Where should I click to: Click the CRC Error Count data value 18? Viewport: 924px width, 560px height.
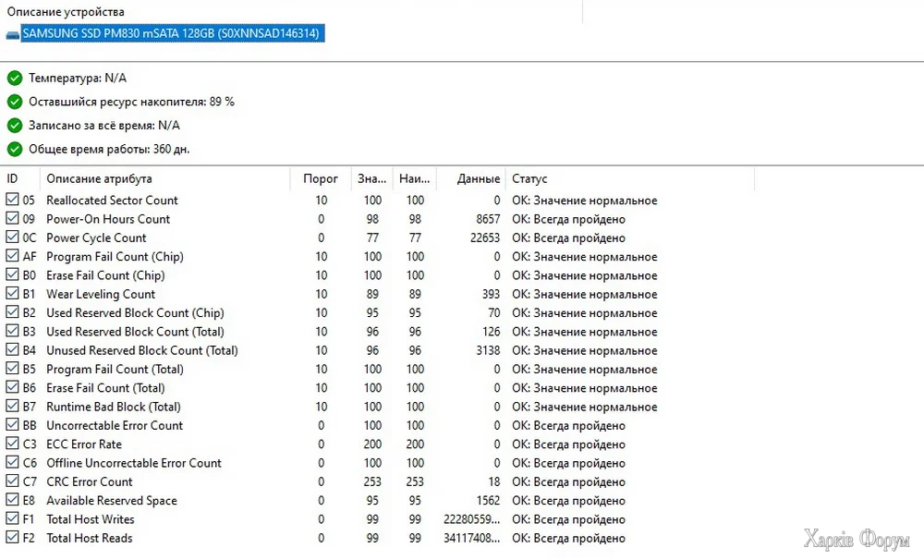tap(493, 481)
